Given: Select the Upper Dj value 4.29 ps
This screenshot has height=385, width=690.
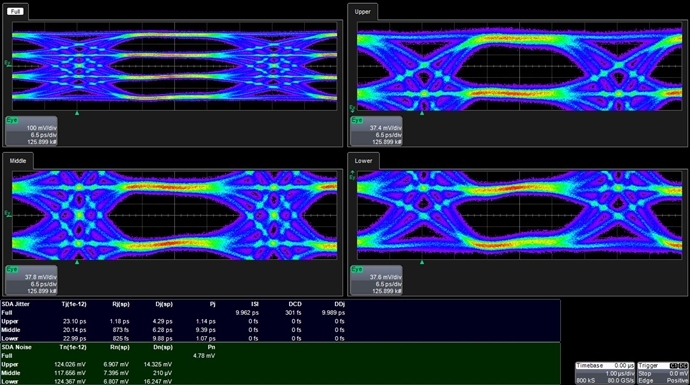Looking at the screenshot, I should point(162,322).
